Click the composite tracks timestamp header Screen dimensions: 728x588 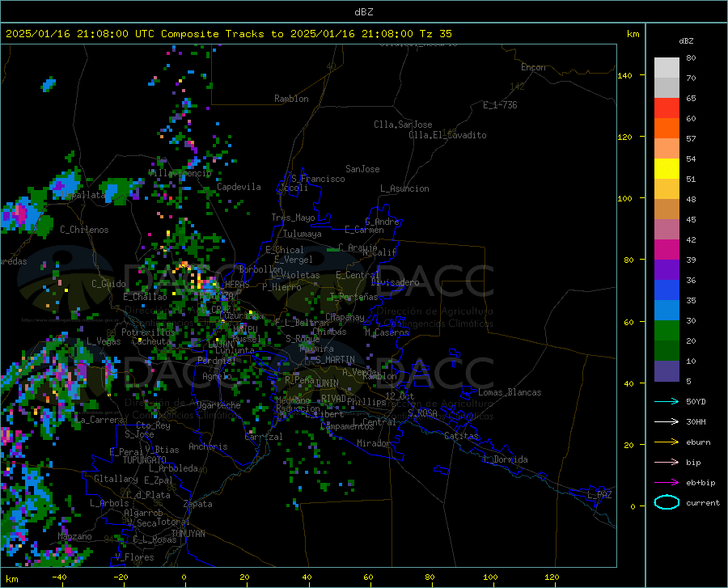(x=228, y=34)
